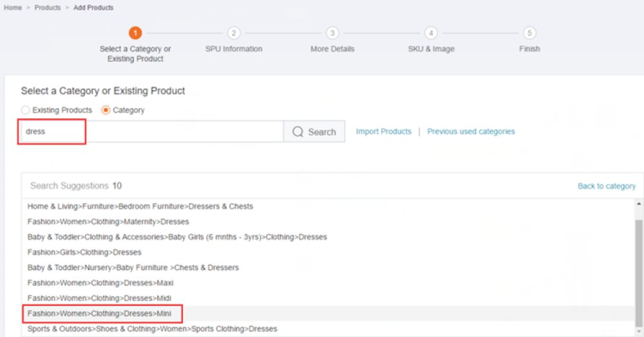The height and width of the screenshot is (337, 644).
Task: Choose Fashion>Women>Clothing>Dresses>Maxi suggestion
Action: pyautogui.click(x=100, y=283)
